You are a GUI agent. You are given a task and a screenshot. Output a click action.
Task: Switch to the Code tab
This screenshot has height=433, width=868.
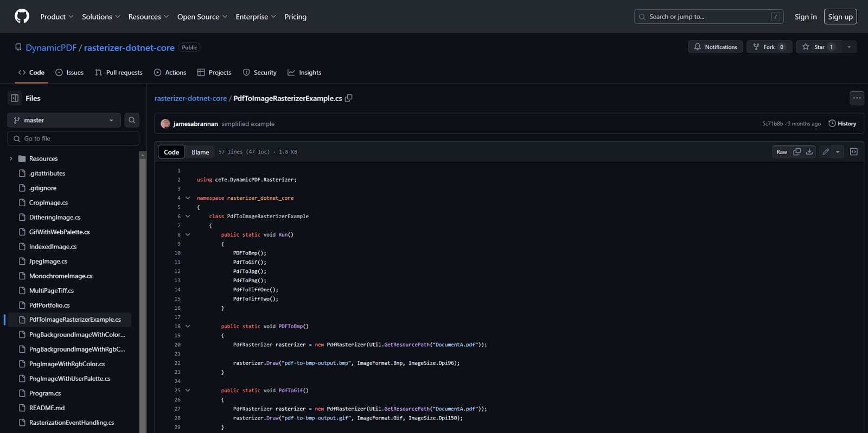[31, 72]
